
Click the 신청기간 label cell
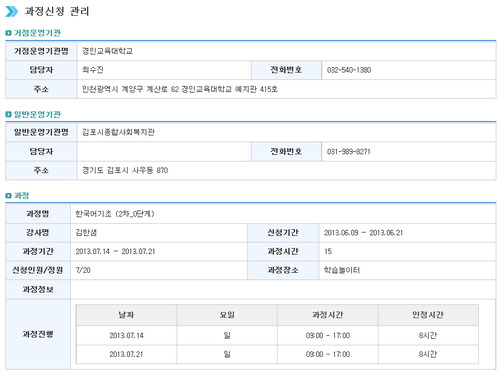click(x=283, y=232)
